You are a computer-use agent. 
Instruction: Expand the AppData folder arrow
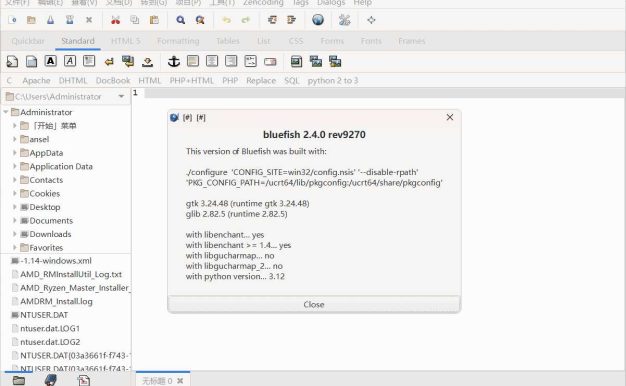tap(15, 153)
